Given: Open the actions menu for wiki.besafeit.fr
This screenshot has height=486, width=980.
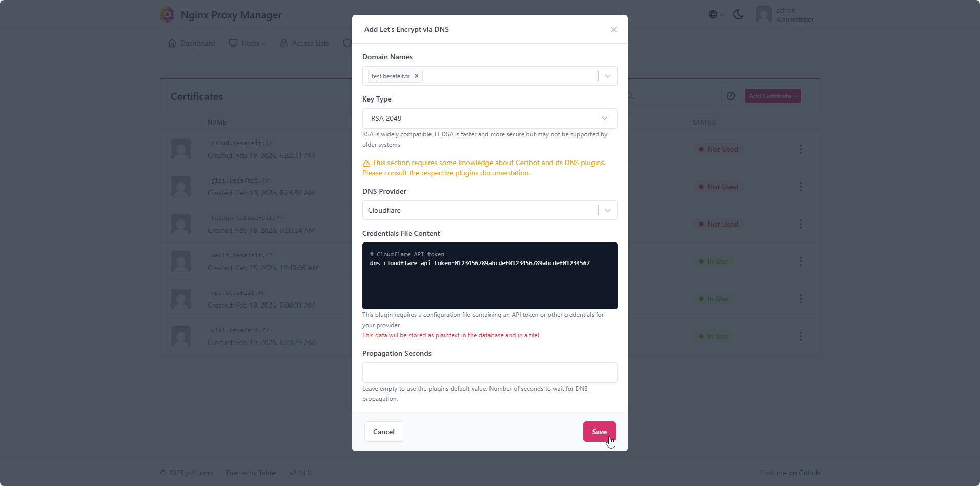Looking at the screenshot, I should tap(800, 336).
